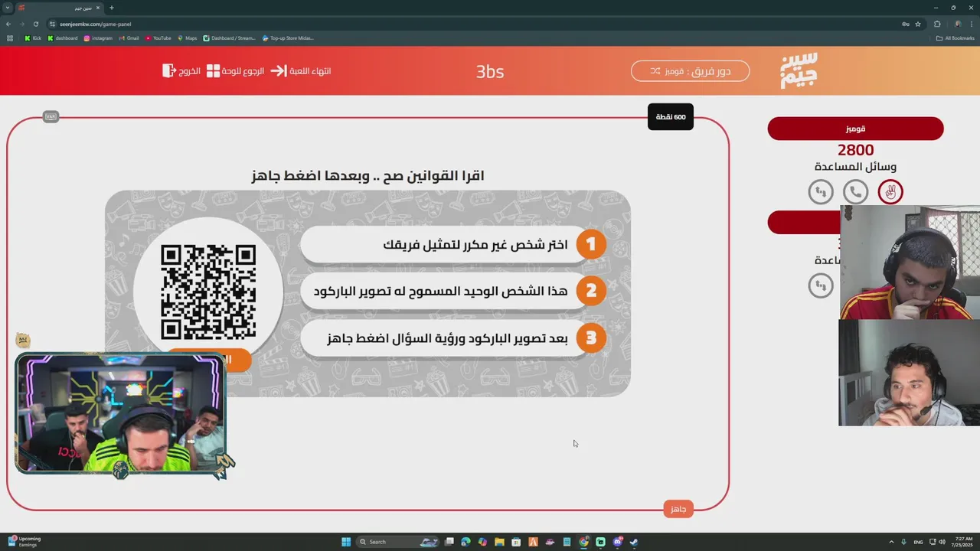Click the tray microphone icon
This screenshot has width=980, height=551.
[903, 542]
